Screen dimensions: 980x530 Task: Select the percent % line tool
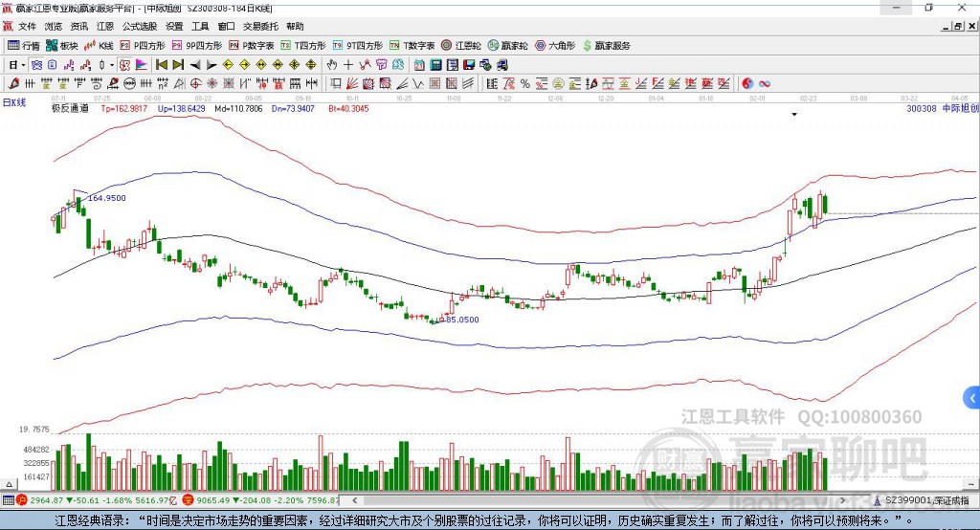[x=525, y=84]
